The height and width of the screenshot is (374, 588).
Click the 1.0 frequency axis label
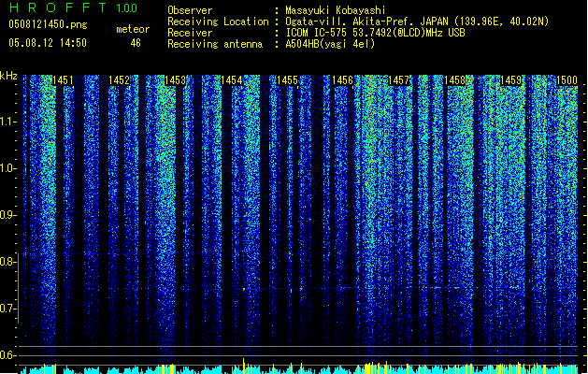coord(7,168)
